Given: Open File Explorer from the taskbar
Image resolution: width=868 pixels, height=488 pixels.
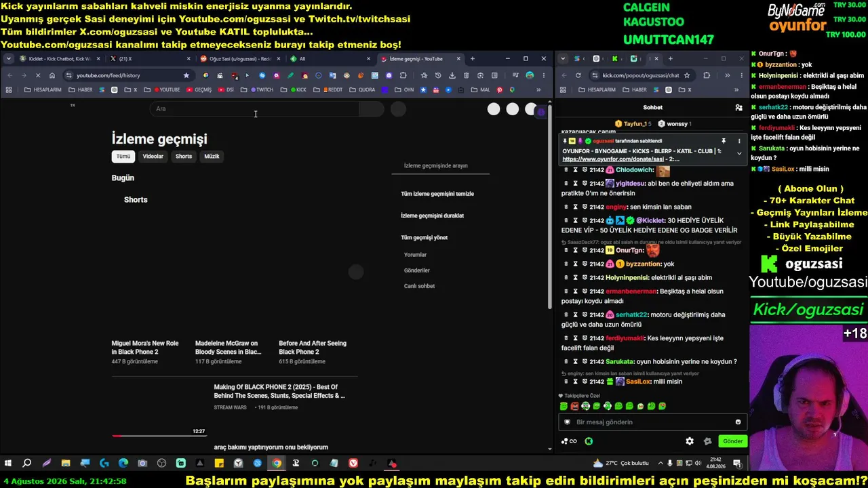Looking at the screenshot, I should [x=66, y=464].
